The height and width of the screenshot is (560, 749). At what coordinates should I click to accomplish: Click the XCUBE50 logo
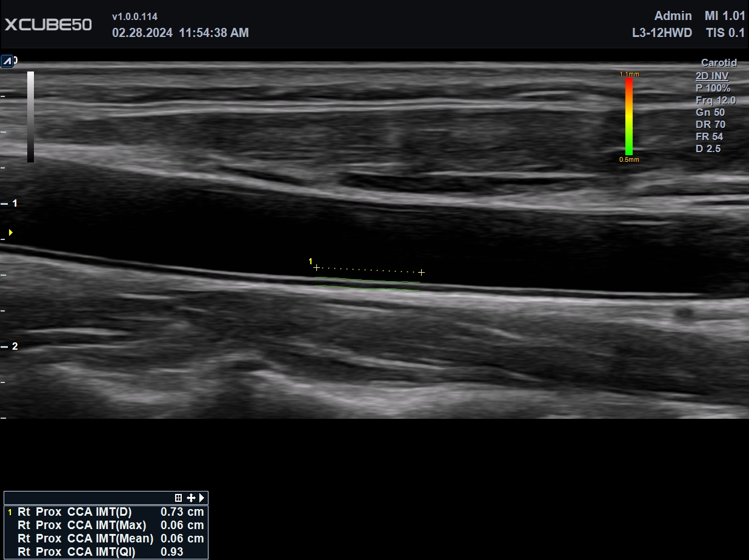point(48,25)
